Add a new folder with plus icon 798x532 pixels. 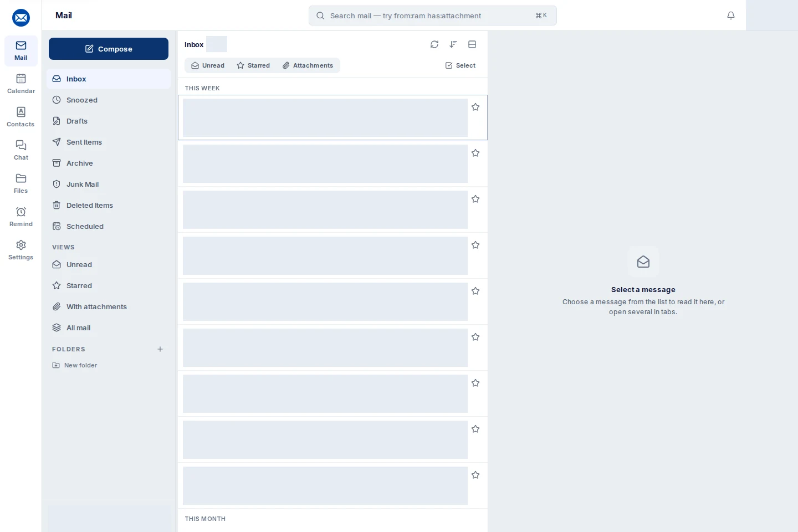pyautogui.click(x=160, y=349)
